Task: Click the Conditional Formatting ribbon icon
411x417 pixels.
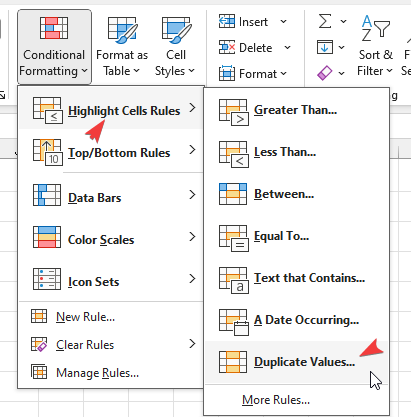Action: [x=54, y=28]
